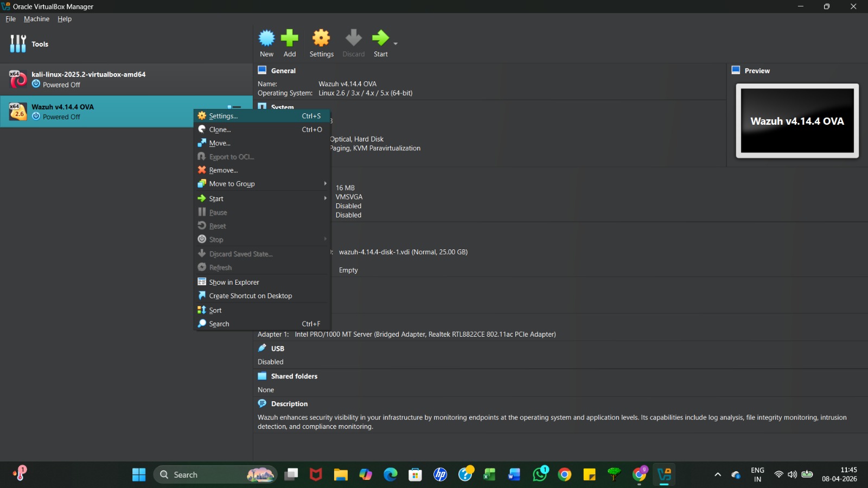Click the Preview panel header
Screen dimensions: 868x488
click(x=757, y=70)
